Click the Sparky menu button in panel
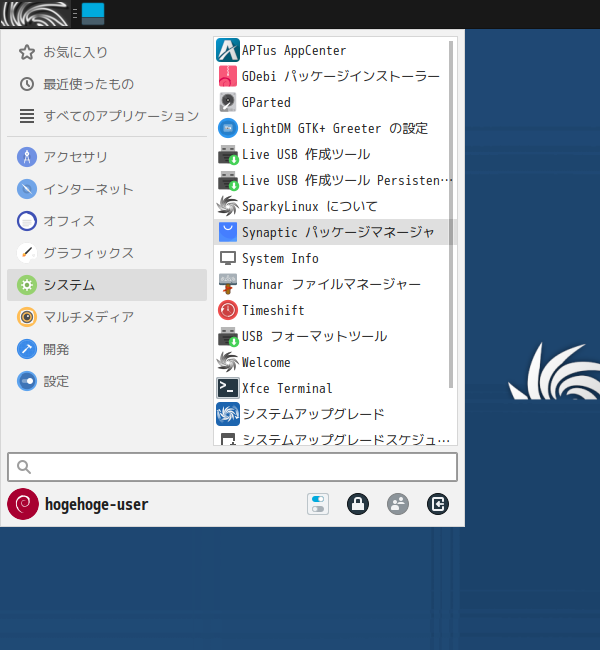The height and width of the screenshot is (650, 600). pyautogui.click(x=35, y=14)
